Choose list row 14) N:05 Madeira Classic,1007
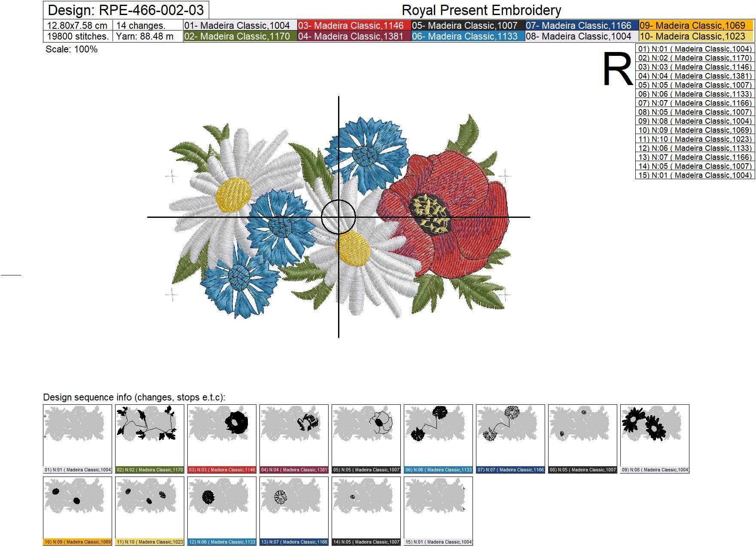756x550 pixels. [695, 166]
